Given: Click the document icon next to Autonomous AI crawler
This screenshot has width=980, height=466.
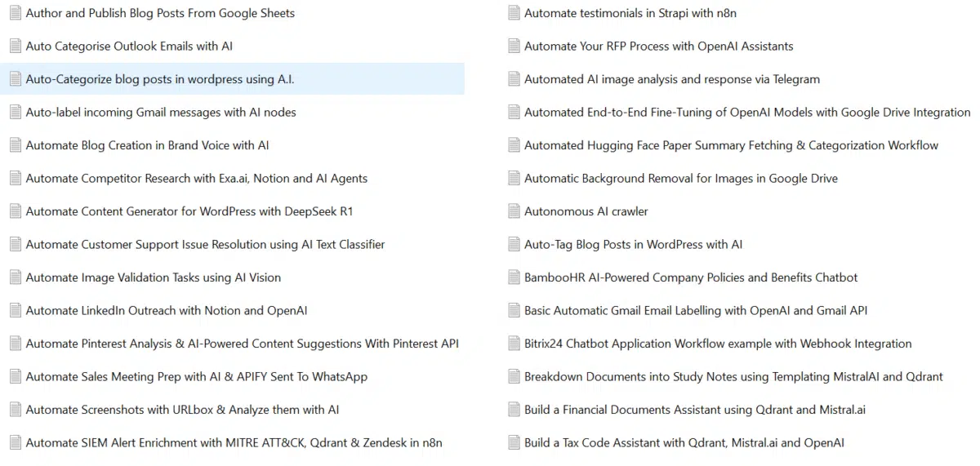Looking at the screenshot, I should pyautogui.click(x=514, y=211).
